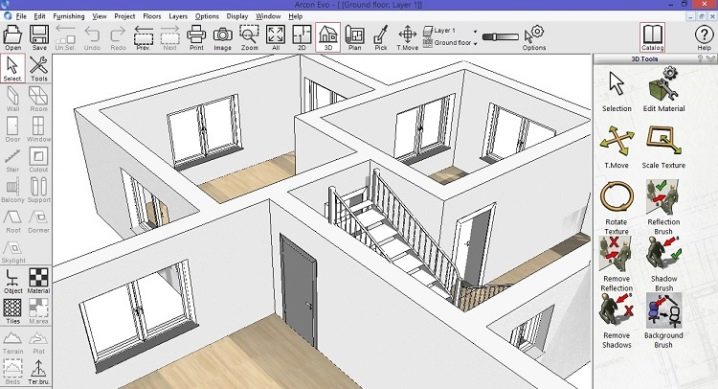Open the Furnishing menu
718x389 pixels.
69,16
